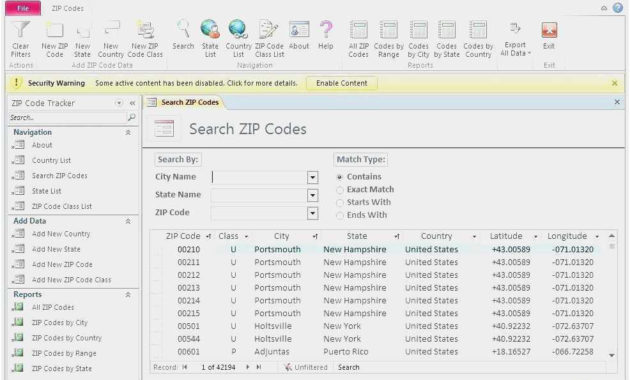The width and height of the screenshot is (630, 380).
Task: Click Longitude column header
Action: click(x=567, y=236)
